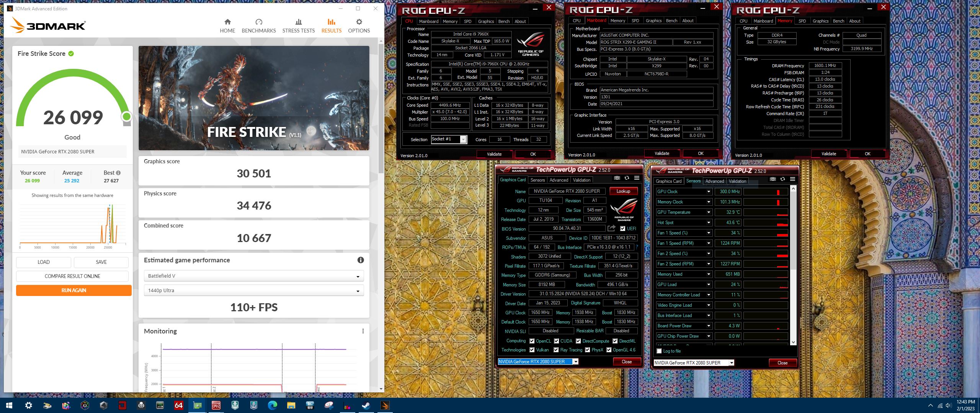Open the 3DMark HOME icon
The height and width of the screenshot is (413, 980).
pos(227,22)
